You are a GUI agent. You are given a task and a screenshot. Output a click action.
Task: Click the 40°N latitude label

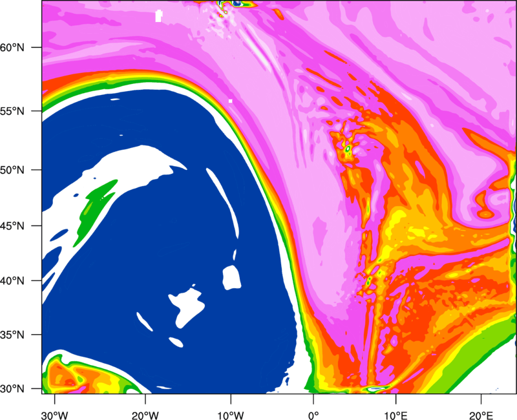click(x=12, y=281)
